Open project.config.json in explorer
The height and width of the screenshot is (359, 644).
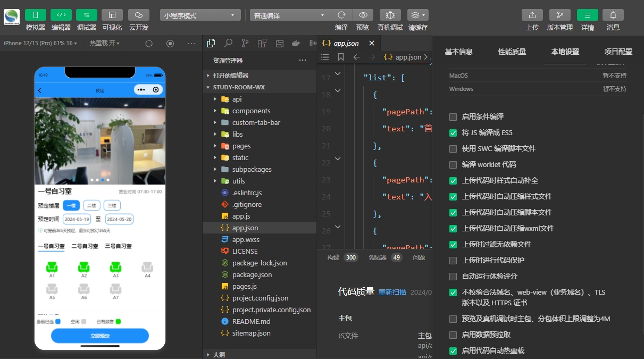pos(259,298)
